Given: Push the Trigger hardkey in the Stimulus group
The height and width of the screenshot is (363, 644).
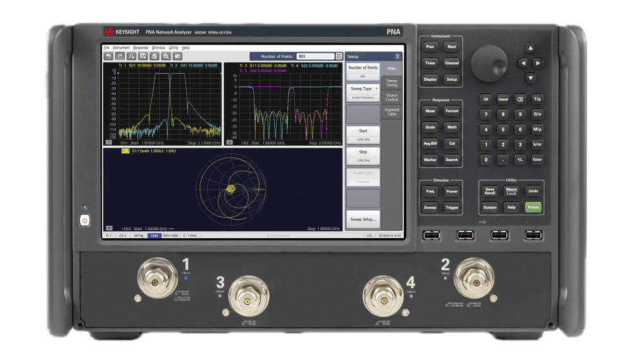Looking at the screenshot, I should pyautogui.click(x=452, y=207).
